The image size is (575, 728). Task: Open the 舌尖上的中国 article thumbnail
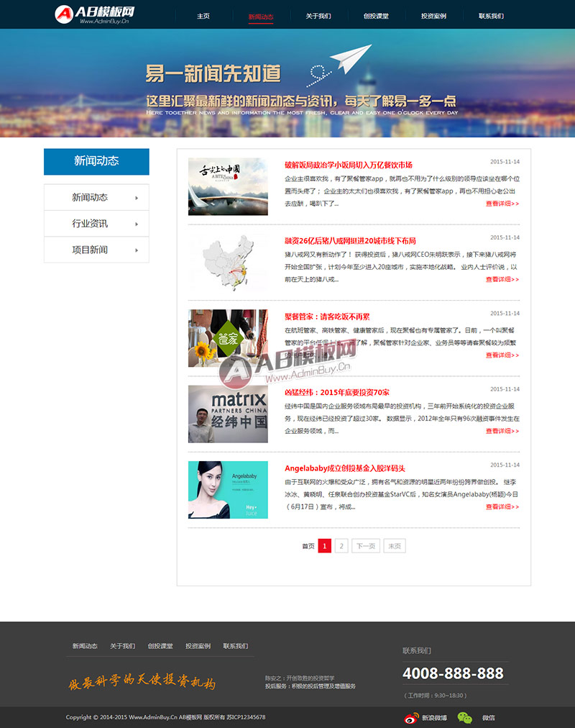pos(228,186)
